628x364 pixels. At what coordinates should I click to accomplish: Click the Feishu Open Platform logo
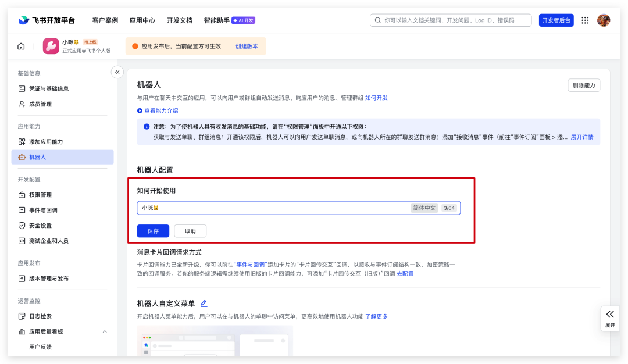click(47, 20)
